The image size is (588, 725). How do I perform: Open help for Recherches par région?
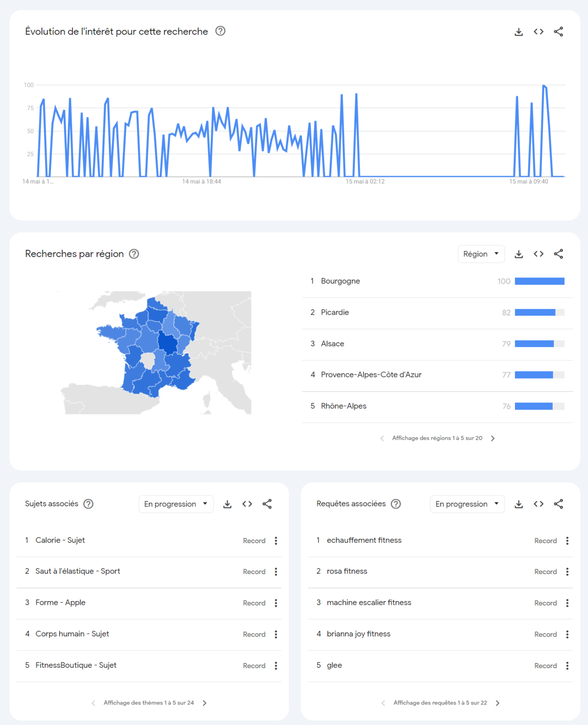(x=134, y=254)
